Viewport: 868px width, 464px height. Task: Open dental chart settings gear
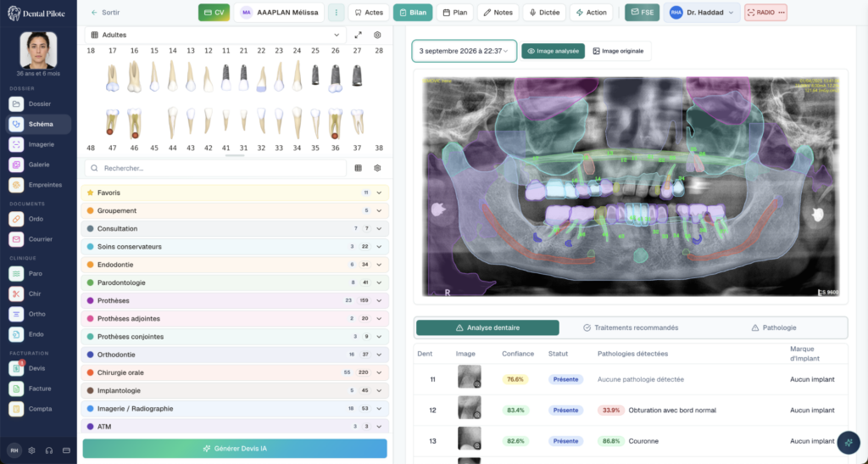(x=377, y=35)
